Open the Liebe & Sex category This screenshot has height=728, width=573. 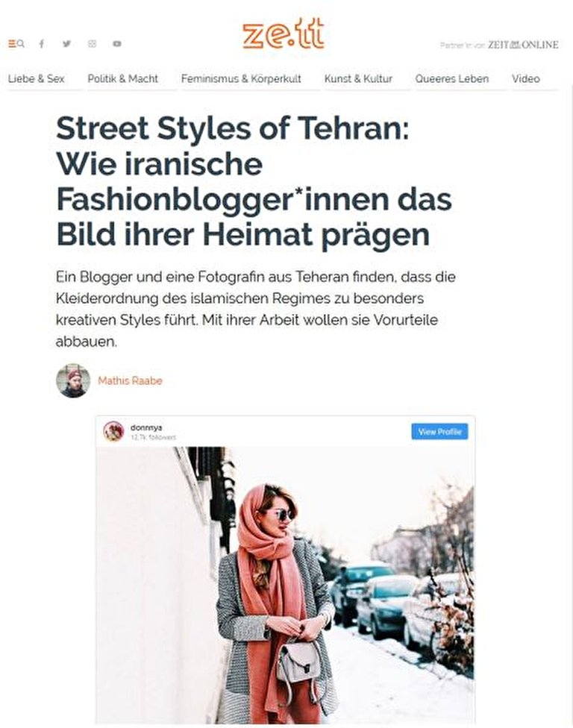click(x=37, y=79)
